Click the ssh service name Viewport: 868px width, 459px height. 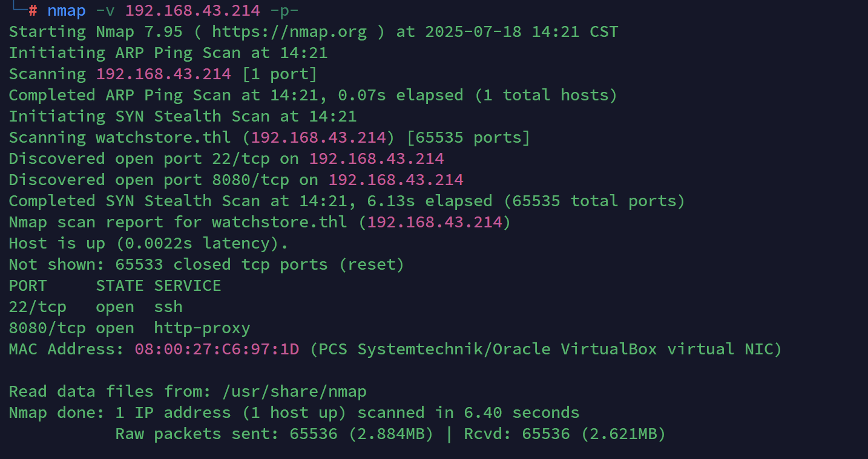pyautogui.click(x=168, y=307)
